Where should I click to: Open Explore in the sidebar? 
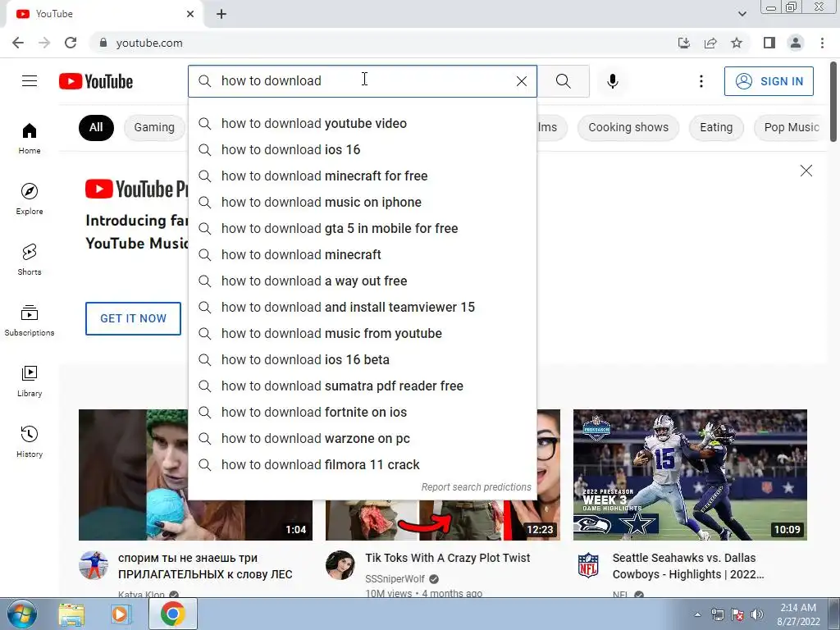(x=30, y=199)
